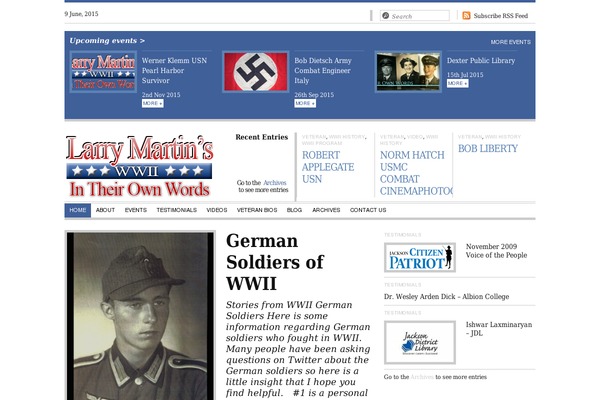This screenshot has width=600, height=400.
Task: Open Dr. Wesley Arden Dick testimonial
Action: coord(446,297)
